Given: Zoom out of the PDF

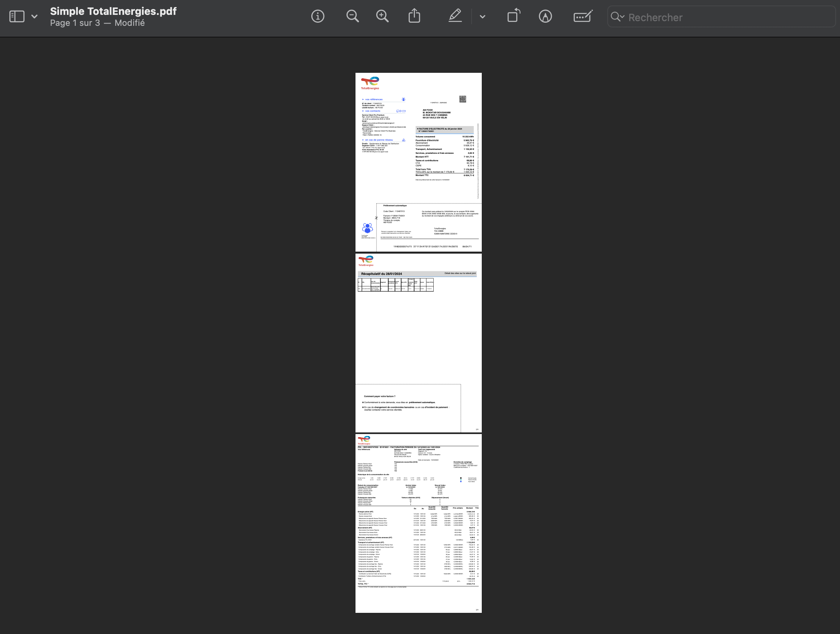Looking at the screenshot, I should (x=352, y=16).
